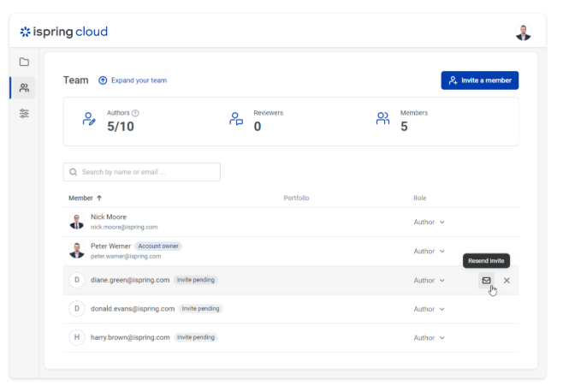This screenshot has height=392, width=563.
Task: Open the folder icon in the sidebar
Action: [25, 62]
